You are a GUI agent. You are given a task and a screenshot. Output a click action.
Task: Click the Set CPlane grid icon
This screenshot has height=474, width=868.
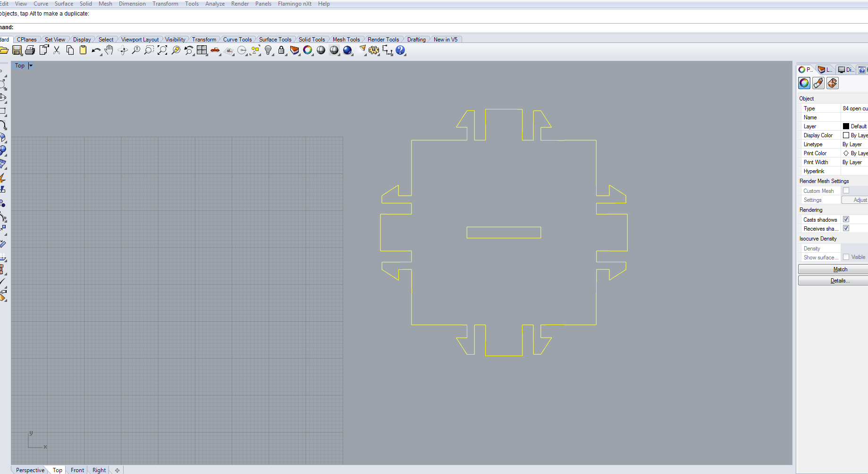tap(229, 50)
